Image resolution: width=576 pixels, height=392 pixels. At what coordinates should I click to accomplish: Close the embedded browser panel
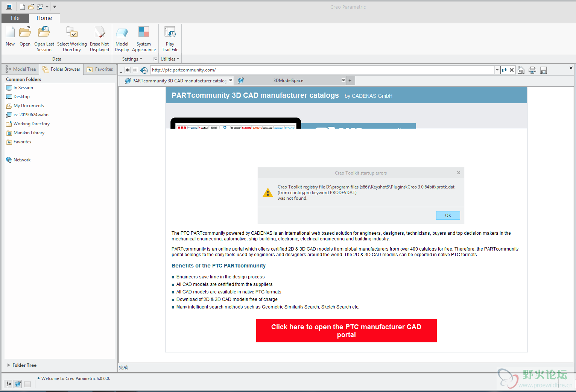pyautogui.click(x=571, y=68)
